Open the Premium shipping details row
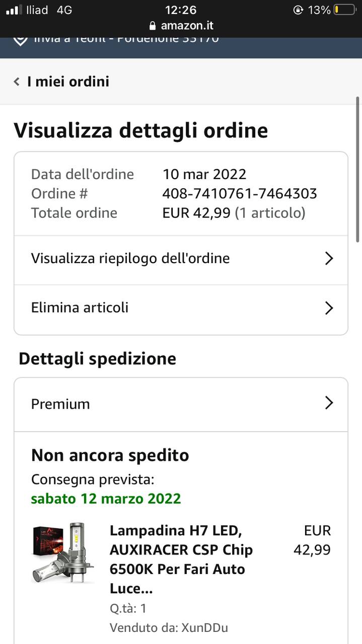Viewport: 362px width, 644px height. tap(60, 404)
